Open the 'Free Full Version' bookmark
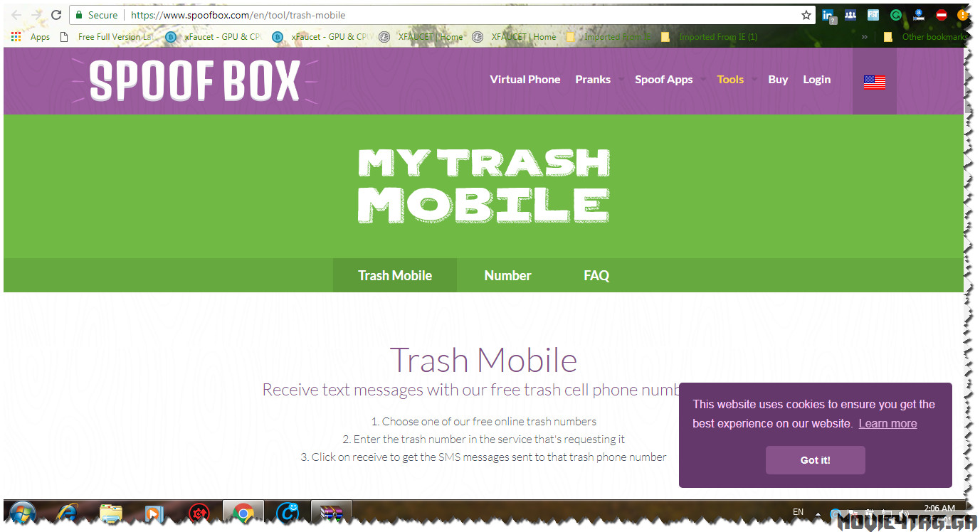This screenshot has height=532, width=980. pyautogui.click(x=107, y=37)
